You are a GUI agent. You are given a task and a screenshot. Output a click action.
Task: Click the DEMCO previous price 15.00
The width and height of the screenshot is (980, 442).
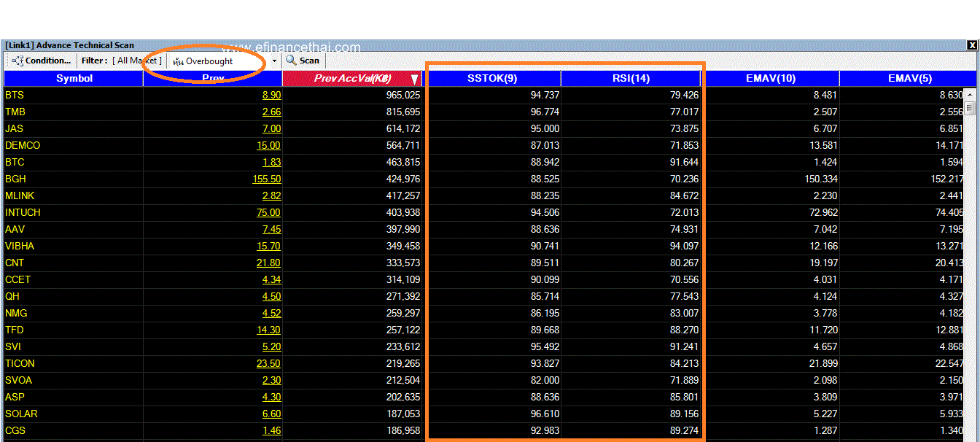pyautogui.click(x=268, y=145)
